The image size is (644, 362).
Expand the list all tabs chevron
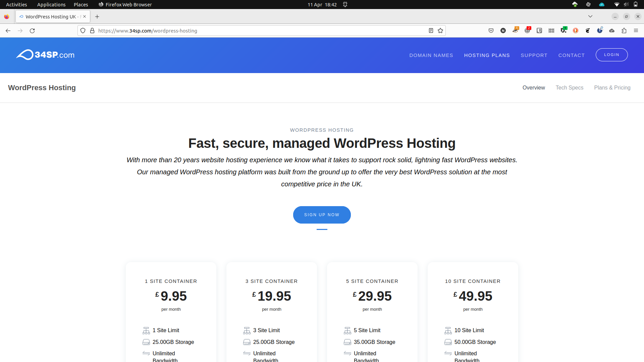click(x=590, y=16)
